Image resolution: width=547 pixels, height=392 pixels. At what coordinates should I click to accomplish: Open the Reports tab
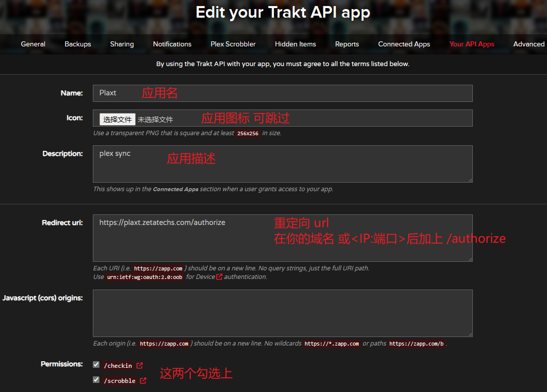[x=347, y=44]
